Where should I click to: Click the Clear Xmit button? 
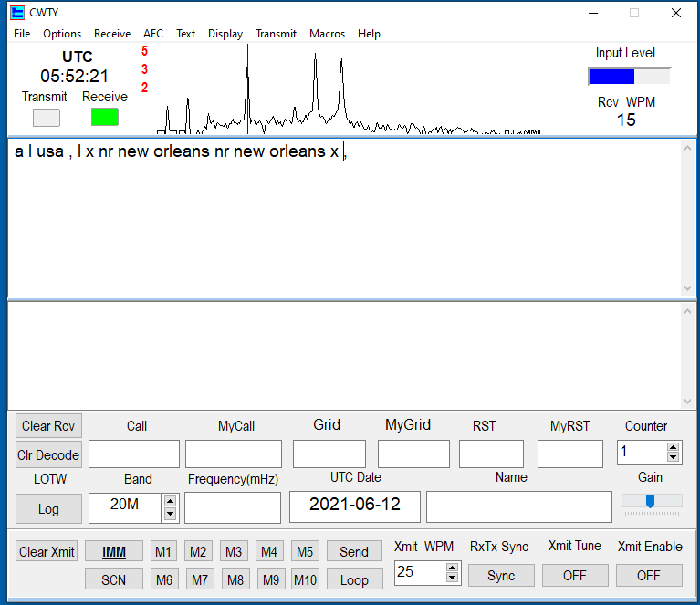coord(47,551)
